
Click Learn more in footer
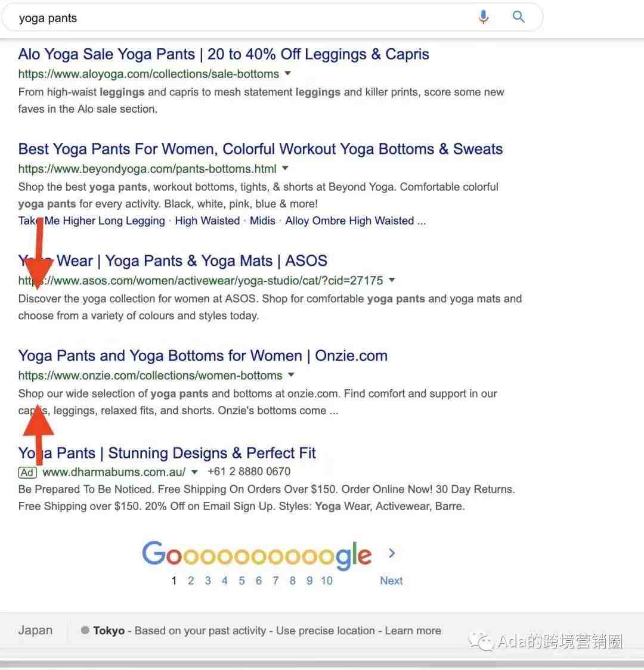[413, 631]
